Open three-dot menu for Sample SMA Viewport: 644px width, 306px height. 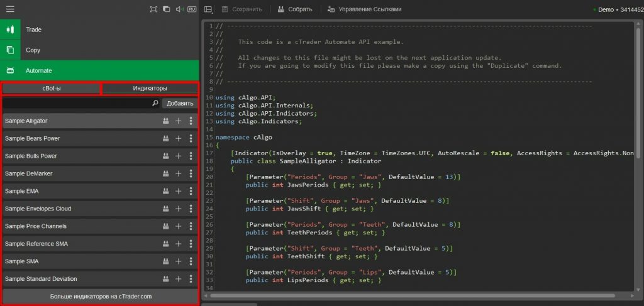click(x=191, y=261)
